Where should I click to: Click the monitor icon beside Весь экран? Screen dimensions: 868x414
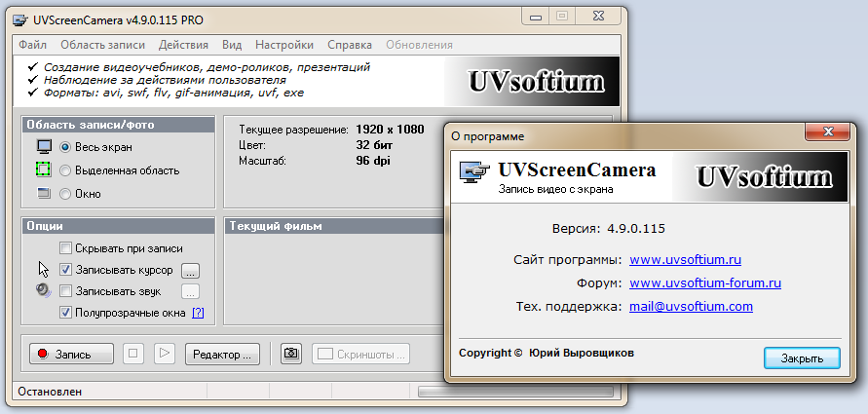point(44,147)
